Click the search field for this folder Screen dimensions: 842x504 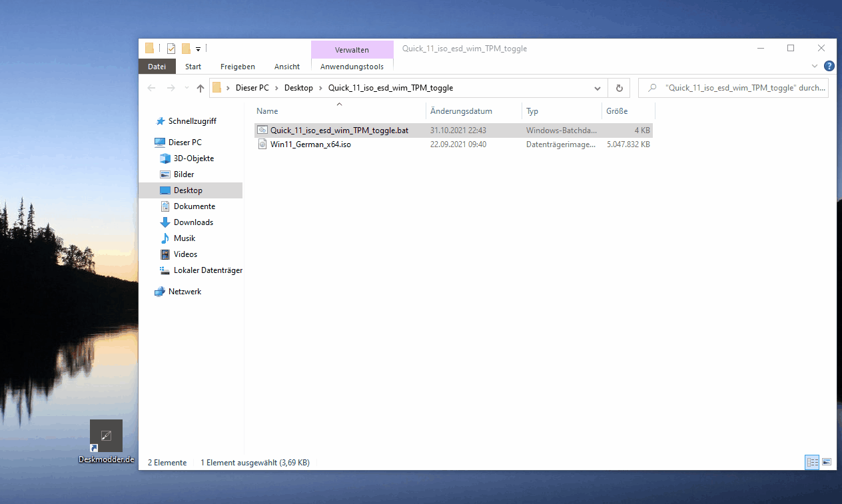tap(733, 88)
